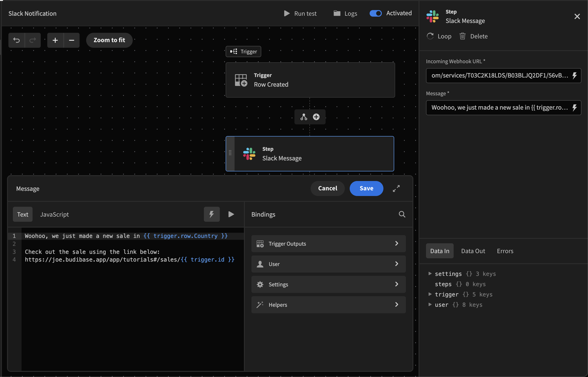
Task: Switch to the Data Out tab
Action: [473, 251]
